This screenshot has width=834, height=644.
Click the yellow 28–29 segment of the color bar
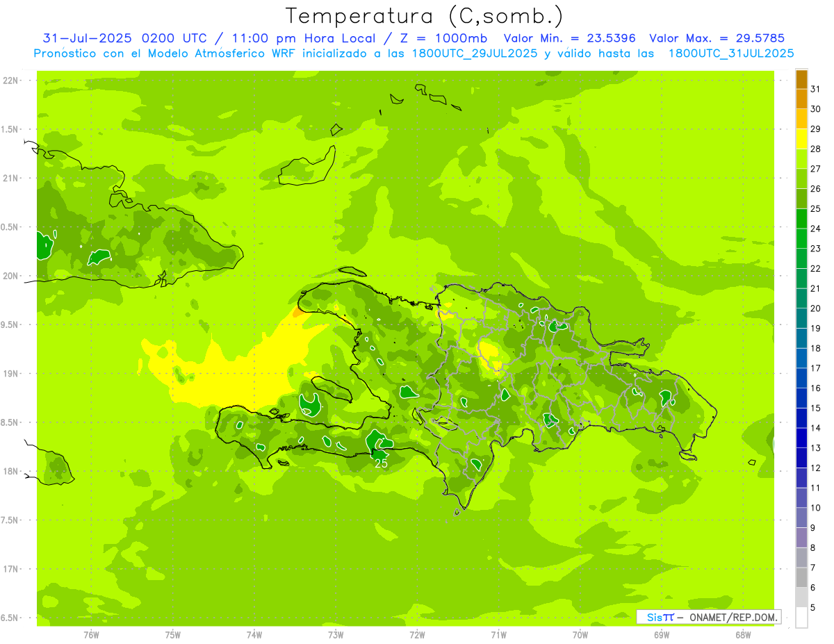point(801,138)
